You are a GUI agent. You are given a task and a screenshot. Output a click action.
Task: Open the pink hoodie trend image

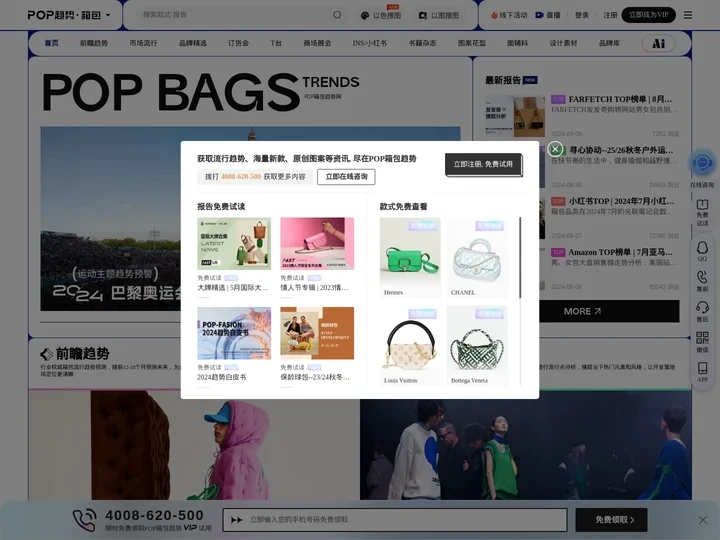click(194, 445)
